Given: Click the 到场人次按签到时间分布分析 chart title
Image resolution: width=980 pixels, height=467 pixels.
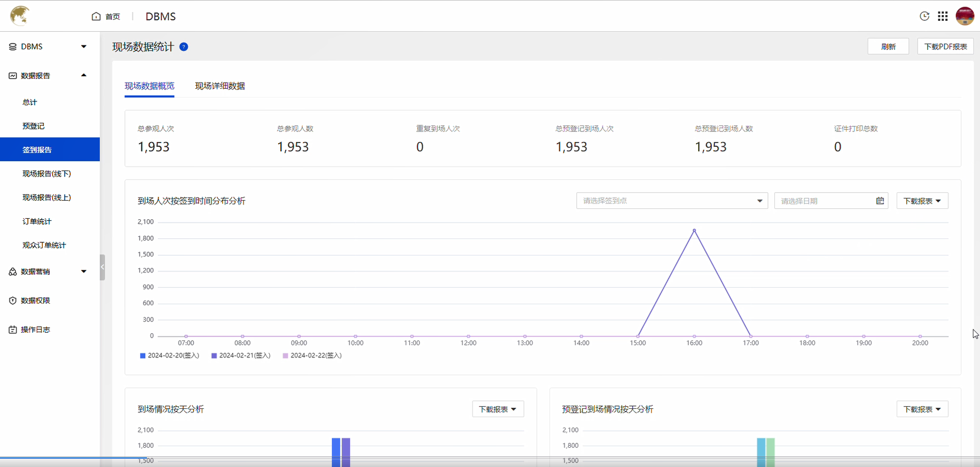Looking at the screenshot, I should coord(191,201).
